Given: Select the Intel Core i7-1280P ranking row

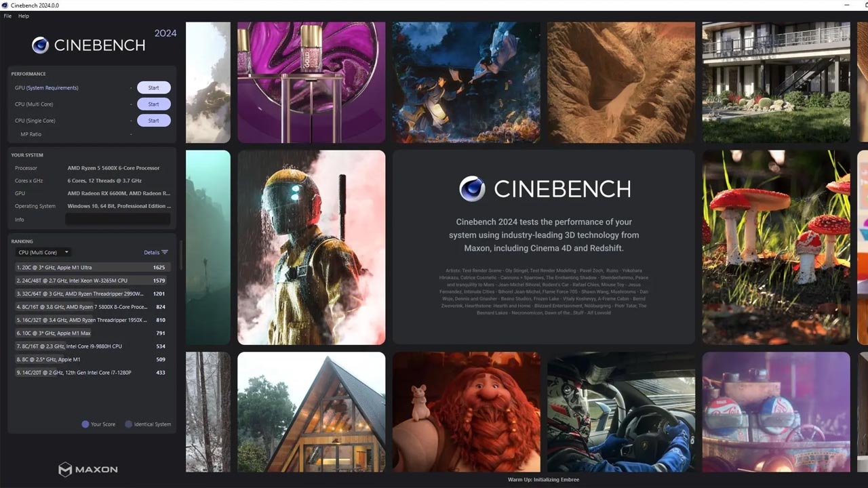Looking at the screenshot, I should click(x=92, y=373).
